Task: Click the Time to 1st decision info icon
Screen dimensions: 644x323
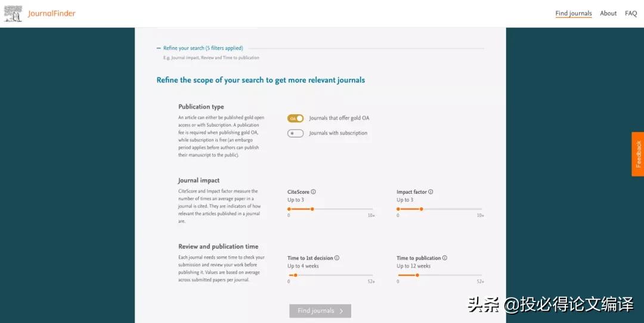Action: [x=337, y=258]
